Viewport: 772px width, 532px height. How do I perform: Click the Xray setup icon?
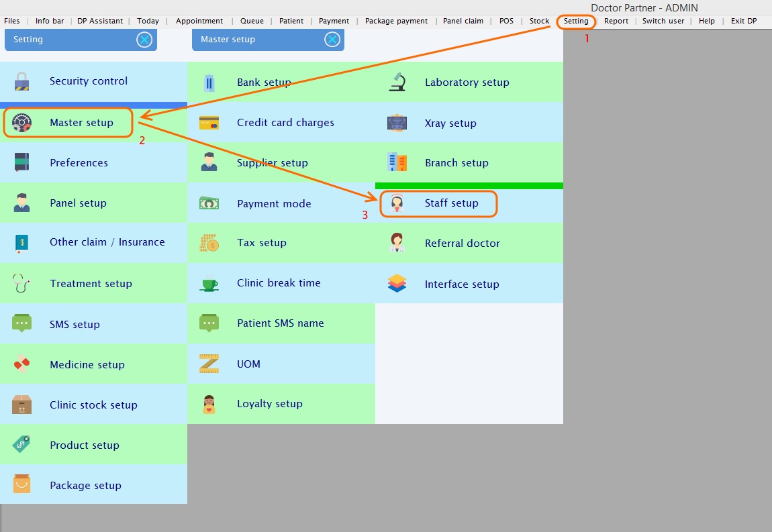397,123
